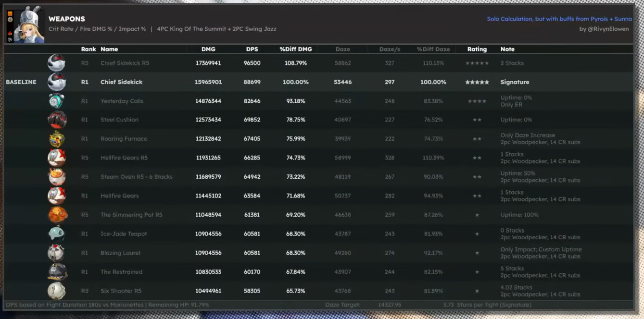Viewport: 644px width, 319px height.
Task: Click the DMG column header
Action: (x=208, y=49)
